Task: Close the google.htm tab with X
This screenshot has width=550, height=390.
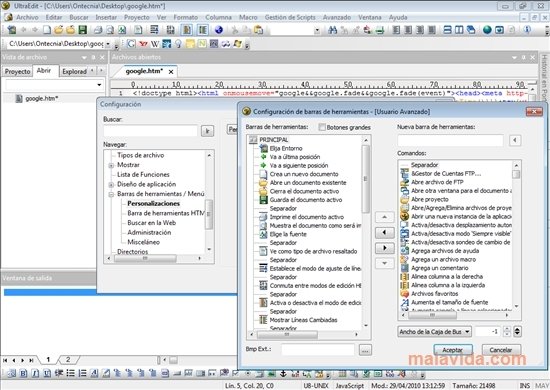Action: [x=171, y=72]
